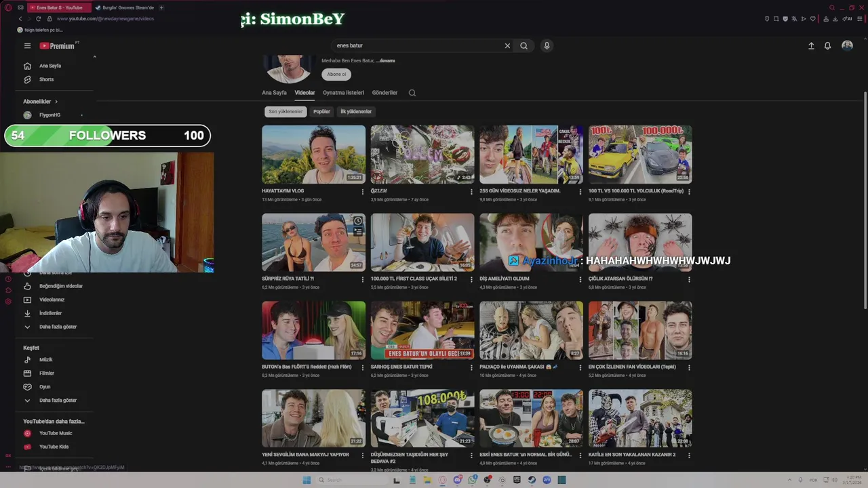
Task: Open browser AI assistant icon
Action: [848, 19]
